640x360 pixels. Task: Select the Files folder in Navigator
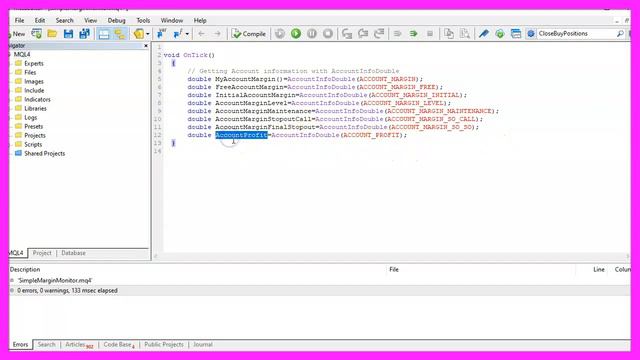(x=30, y=72)
